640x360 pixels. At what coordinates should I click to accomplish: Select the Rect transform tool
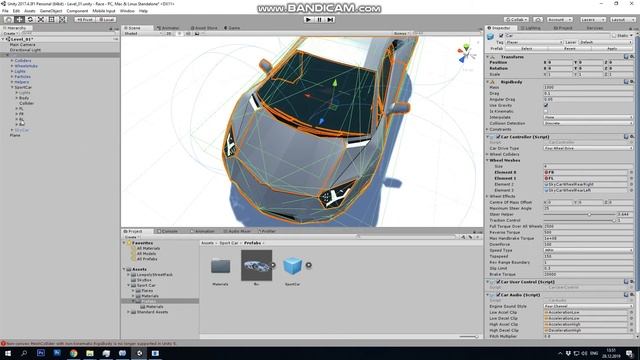click(x=51, y=19)
